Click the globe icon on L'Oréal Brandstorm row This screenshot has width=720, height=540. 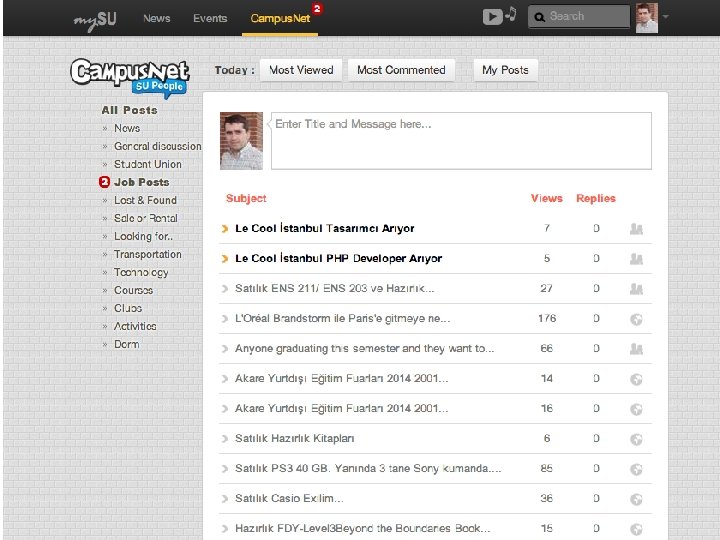tap(636, 319)
